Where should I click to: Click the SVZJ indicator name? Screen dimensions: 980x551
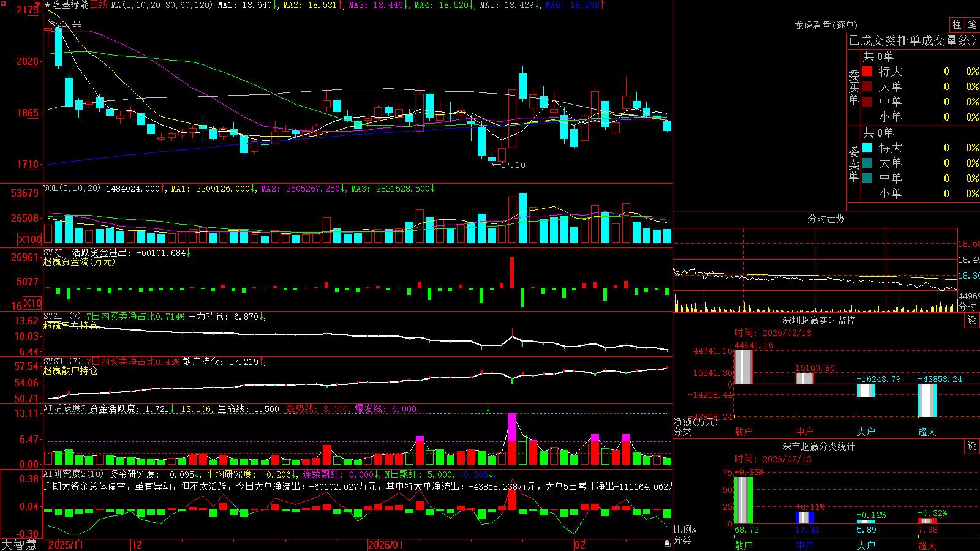pos(53,253)
